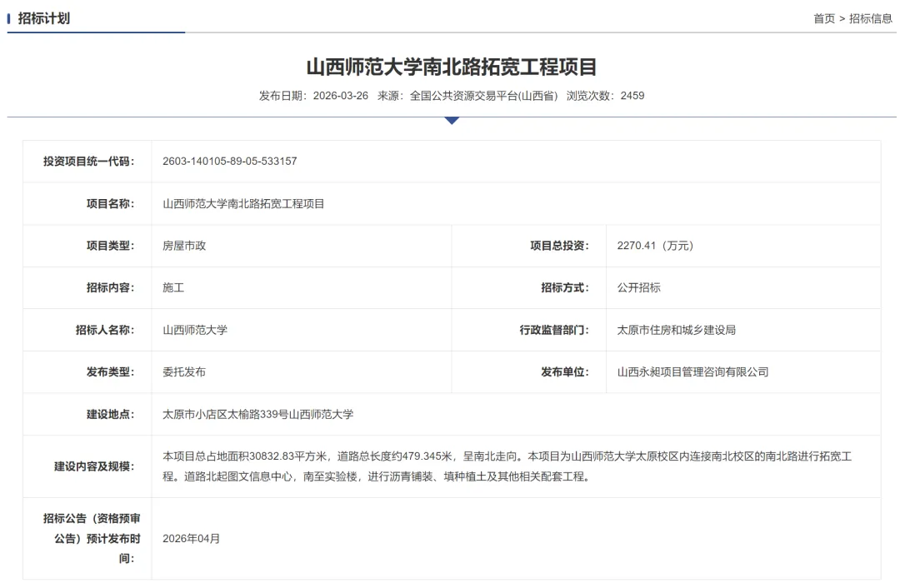Click the 建设地点 label

[x=110, y=414]
